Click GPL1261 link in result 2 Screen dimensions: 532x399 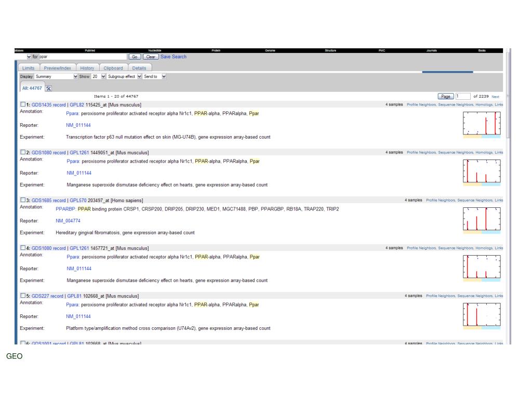(79, 153)
